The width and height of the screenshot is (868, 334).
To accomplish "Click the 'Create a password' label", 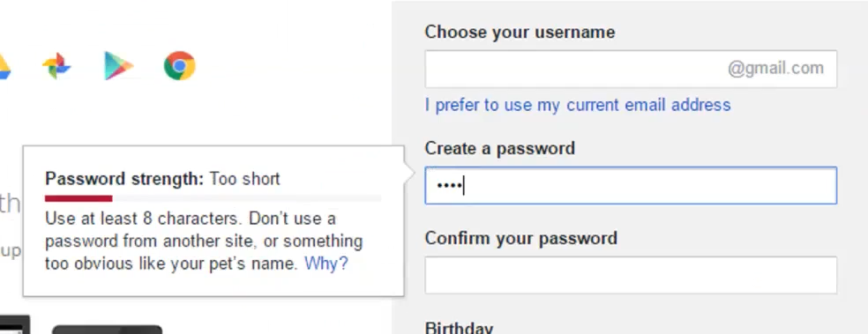I will (x=500, y=148).
